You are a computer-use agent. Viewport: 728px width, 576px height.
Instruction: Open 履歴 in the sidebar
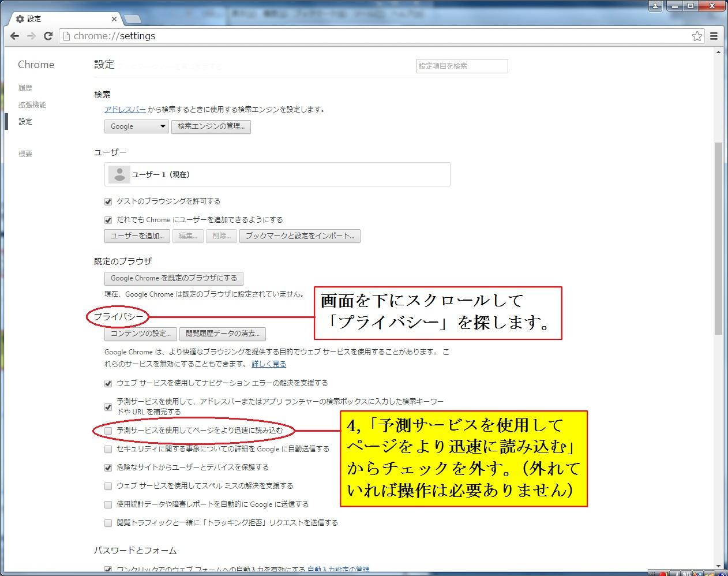point(25,88)
